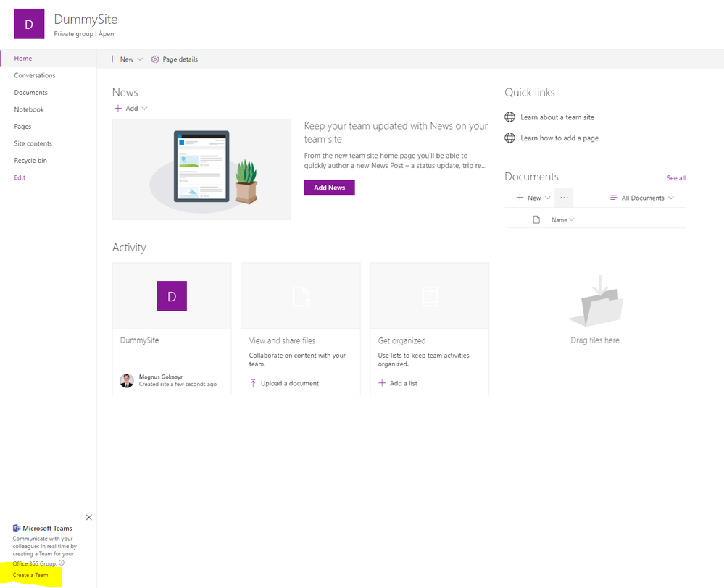Click the plus icon beside Add under News
This screenshot has width=724, height=588.
point(117,109)
